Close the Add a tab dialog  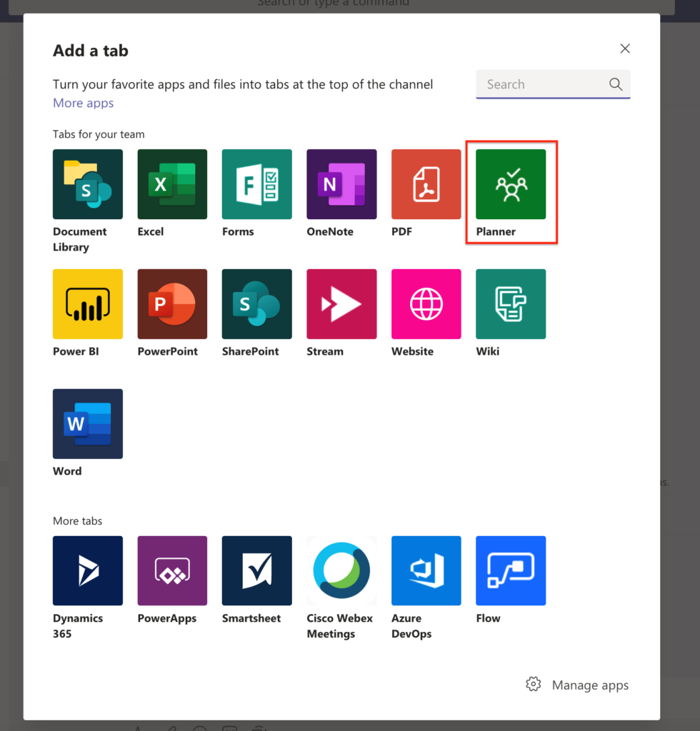point(625,49)
